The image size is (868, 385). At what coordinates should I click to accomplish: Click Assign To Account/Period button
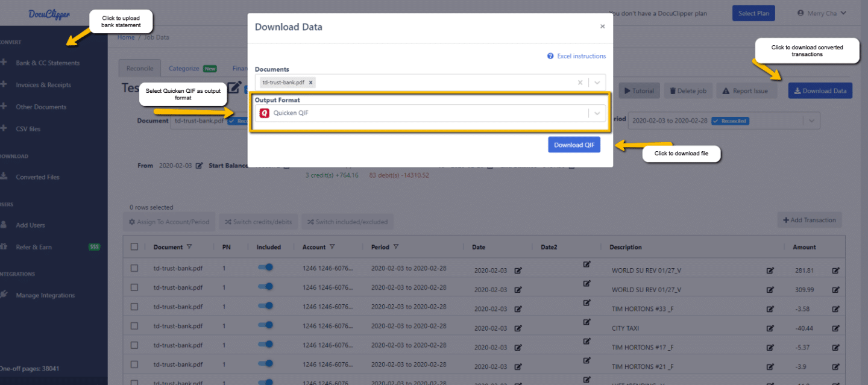pos(169,222)
